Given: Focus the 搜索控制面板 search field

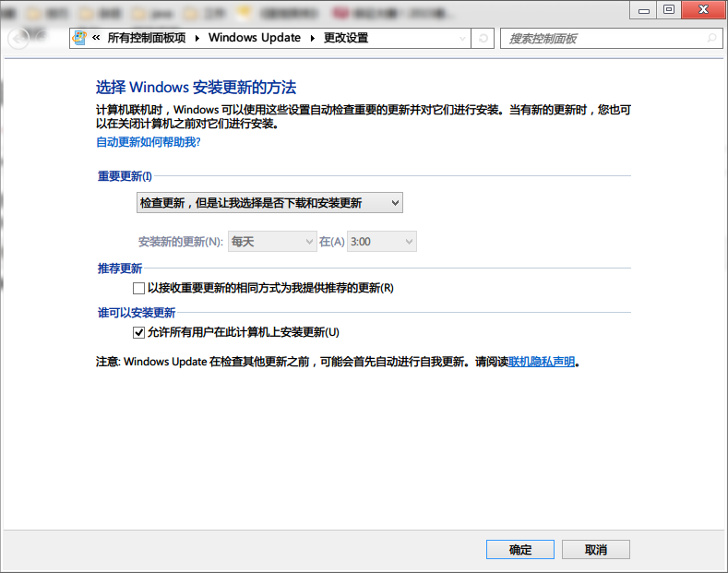Looking at the screenshot, I should pos(611,38).
